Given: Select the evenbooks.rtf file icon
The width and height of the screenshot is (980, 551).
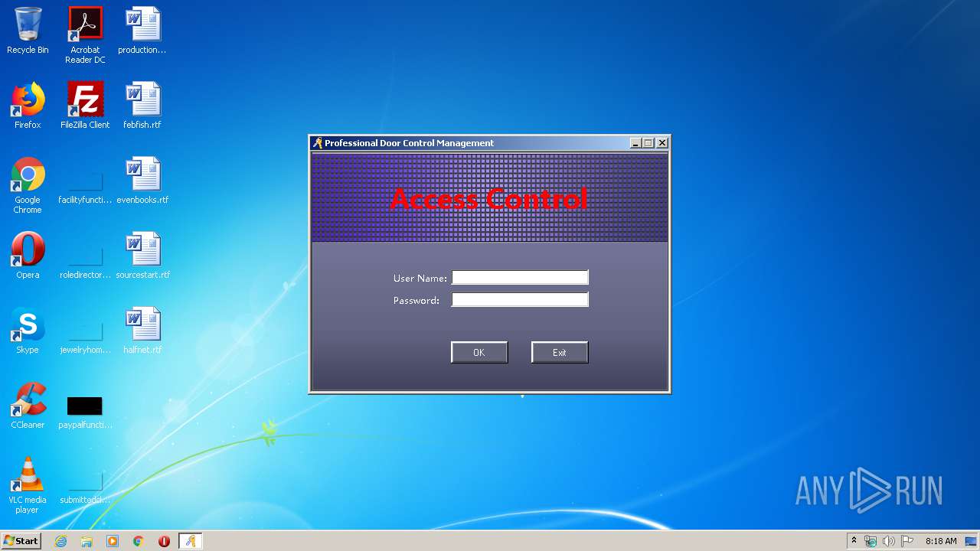Looking at the screenshot, I should pyautogui.click(x=142, y=181).
